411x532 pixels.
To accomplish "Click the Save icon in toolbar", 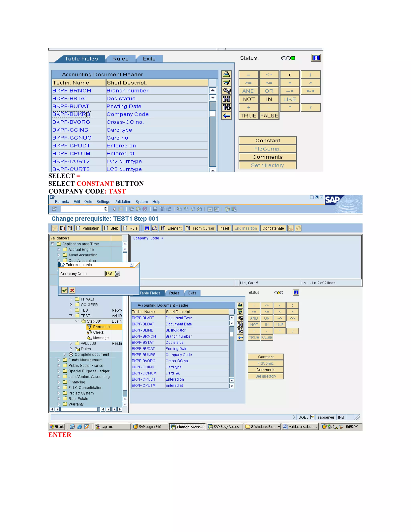I will [x=121, y=209].
